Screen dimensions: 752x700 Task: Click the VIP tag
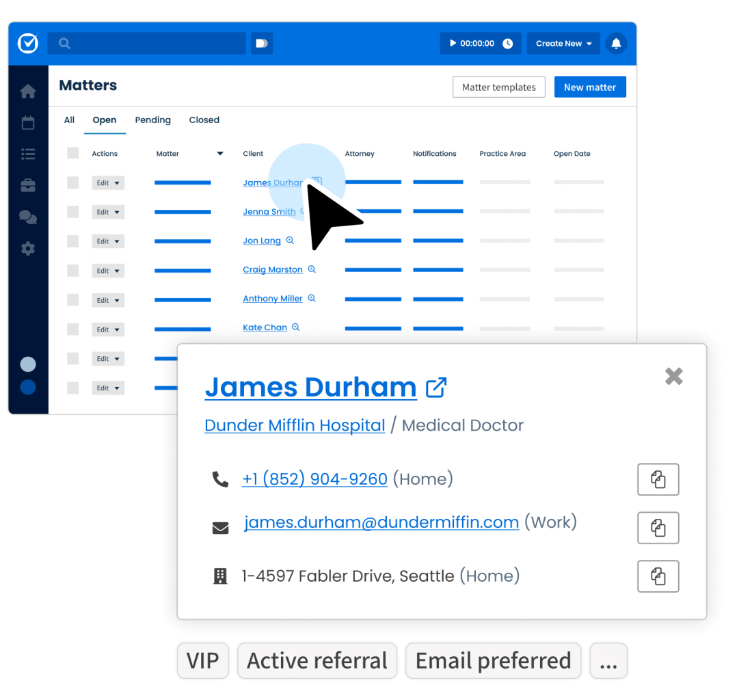point(203,660)
